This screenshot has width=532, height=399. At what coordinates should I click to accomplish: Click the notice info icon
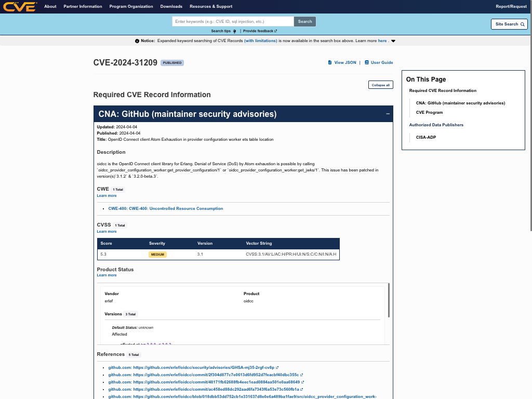137,41
